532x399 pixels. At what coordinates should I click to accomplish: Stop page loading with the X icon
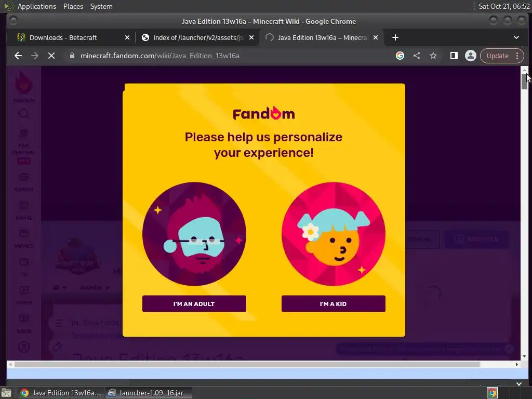pyautogui.click(x=51, y=56)
